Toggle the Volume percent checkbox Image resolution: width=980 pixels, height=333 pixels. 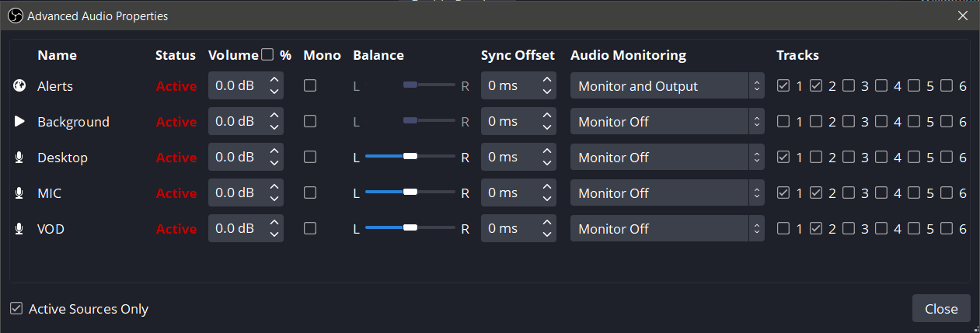click(x=267, y=54)
